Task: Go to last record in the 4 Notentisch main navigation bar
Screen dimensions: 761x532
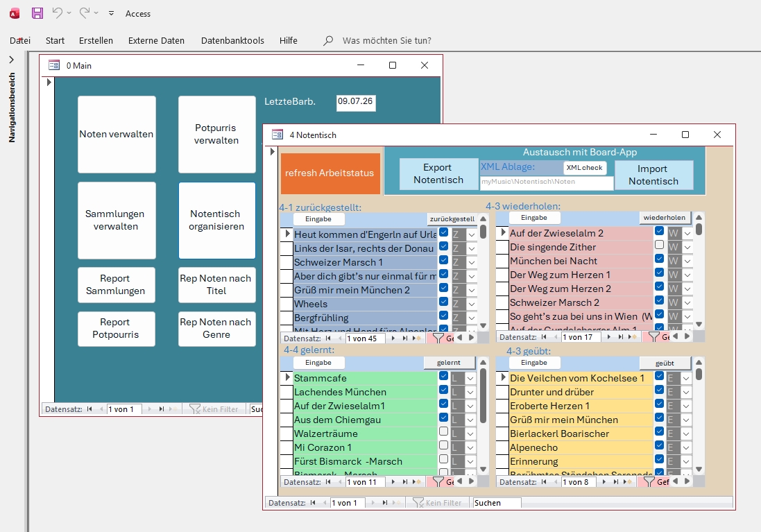Action: point(385,503)
